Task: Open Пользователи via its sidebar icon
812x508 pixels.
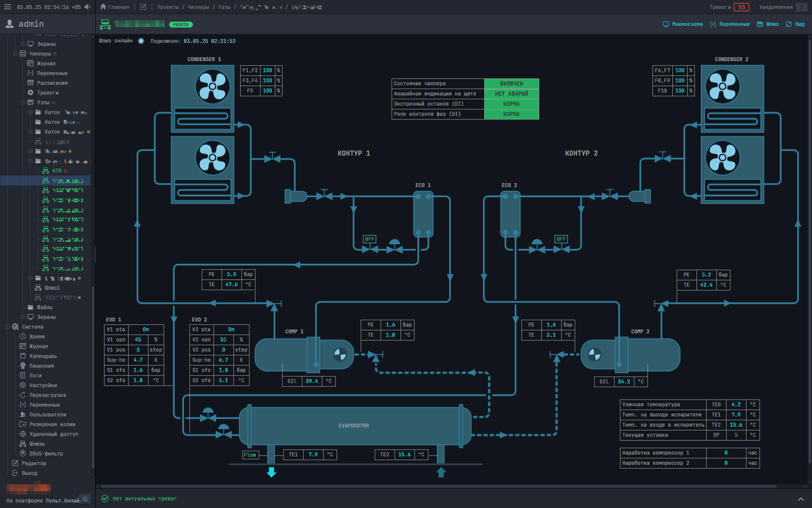Action: [x=23, y=414]
